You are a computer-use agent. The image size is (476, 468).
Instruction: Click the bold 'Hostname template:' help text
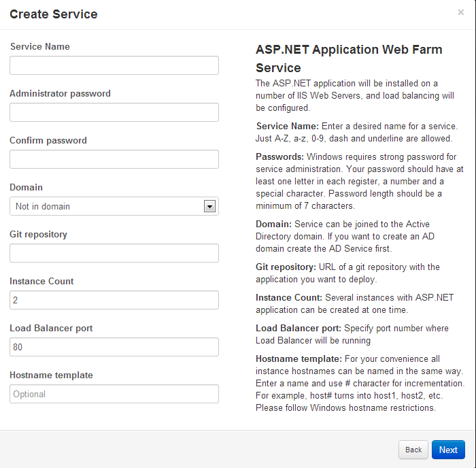coord(299,358)
